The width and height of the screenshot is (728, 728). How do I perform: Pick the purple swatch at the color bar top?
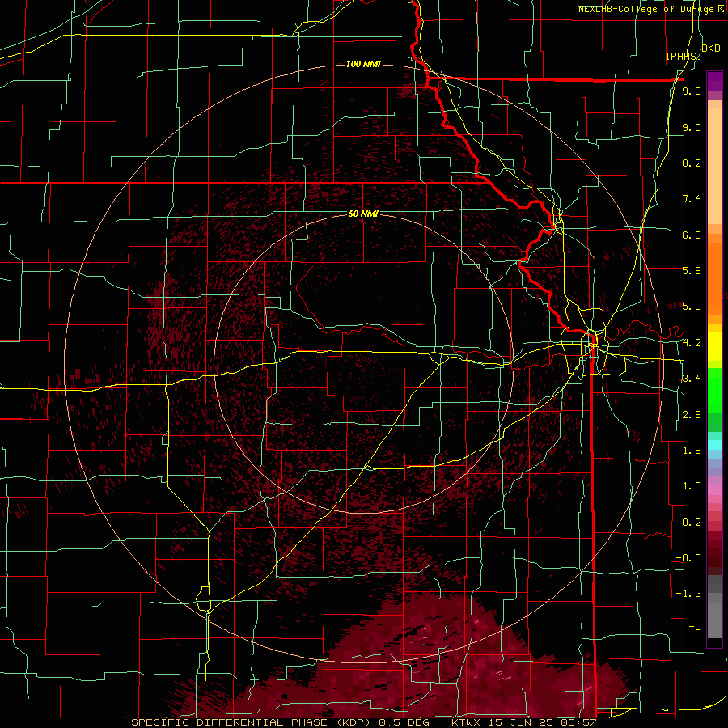click(714, 81)
